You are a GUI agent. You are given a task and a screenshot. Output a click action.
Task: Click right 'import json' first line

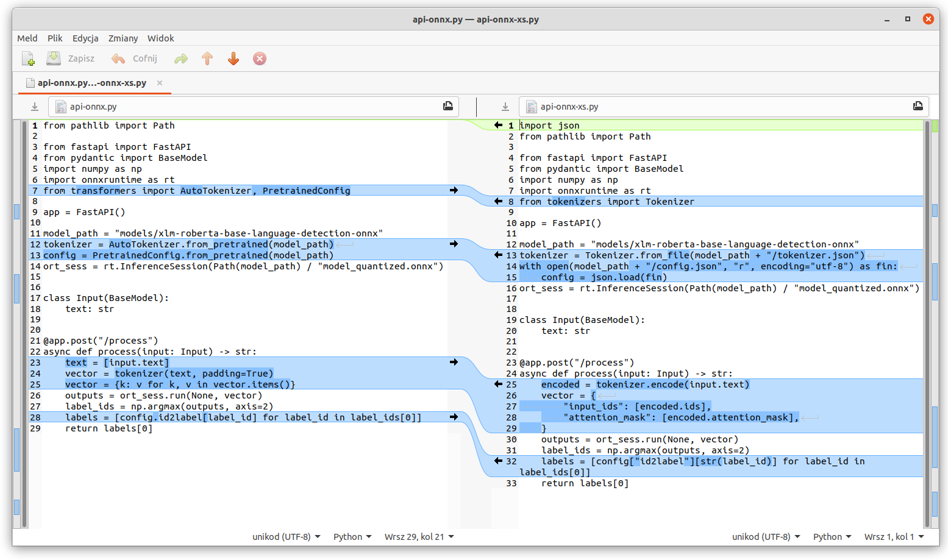pos(549,126)
